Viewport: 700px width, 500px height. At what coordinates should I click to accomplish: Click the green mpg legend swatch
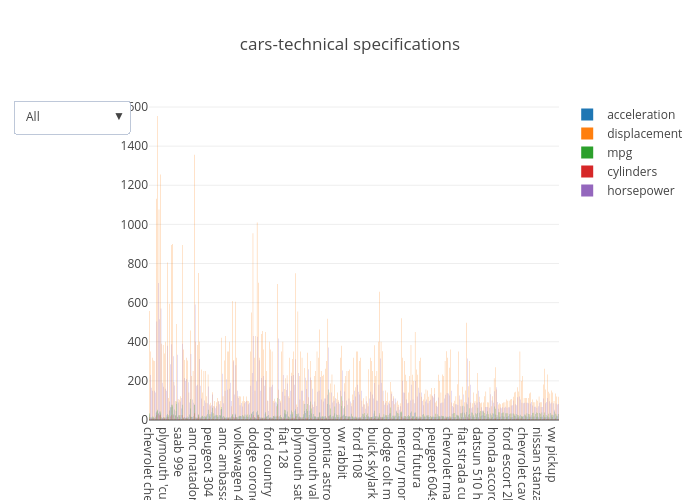tap(587, 153)
